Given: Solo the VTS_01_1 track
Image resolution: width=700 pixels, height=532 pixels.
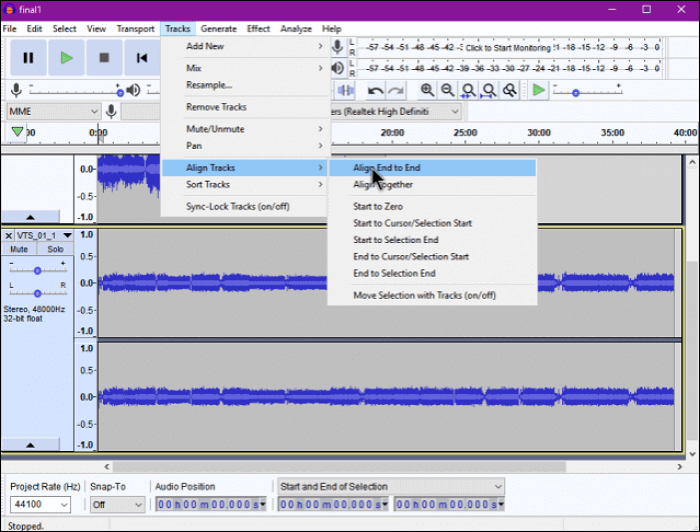Looking at the screenshot, I should (55, 249).
